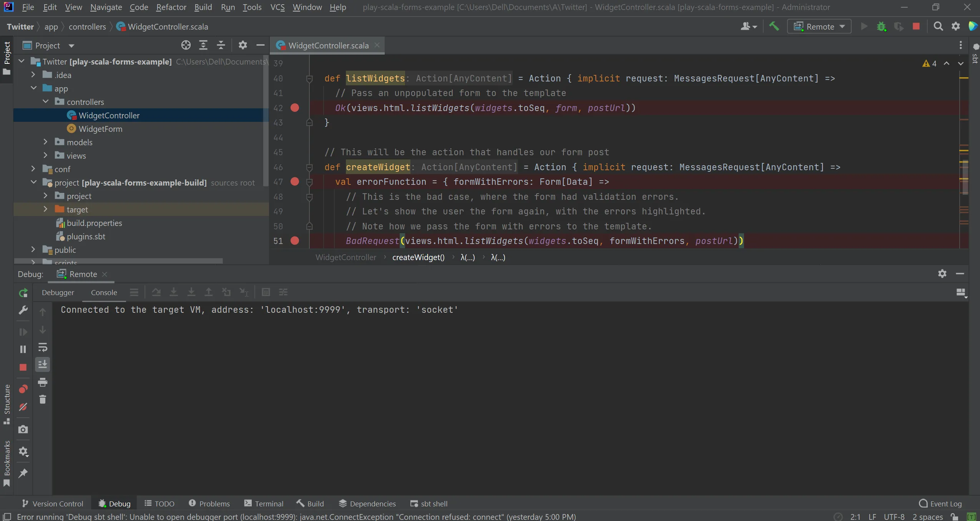Collapse the controllers folder
The image size is (980, 521).
point(45,102)
